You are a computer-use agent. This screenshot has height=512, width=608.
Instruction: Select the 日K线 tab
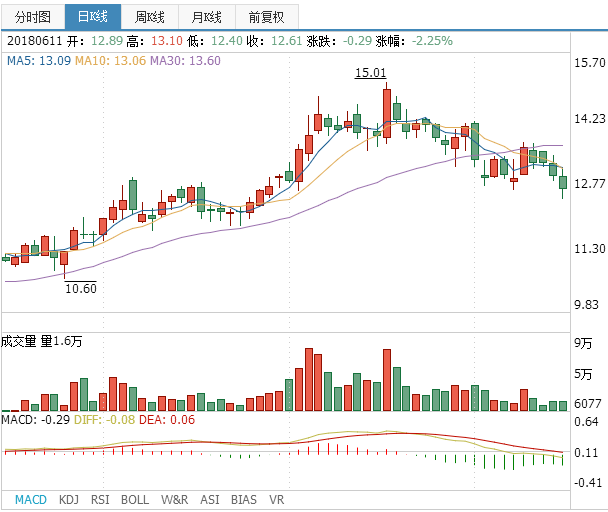click(x=93, y=17)
